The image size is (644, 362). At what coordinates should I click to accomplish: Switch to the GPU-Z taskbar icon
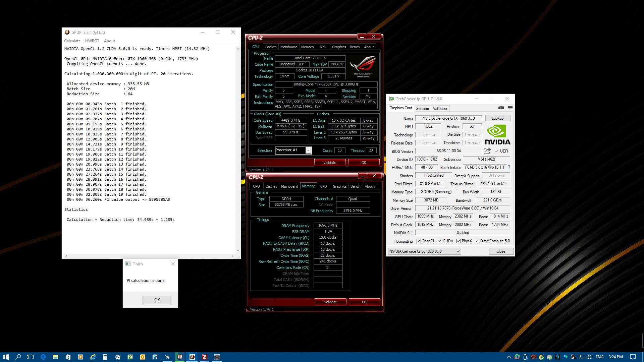217,357
